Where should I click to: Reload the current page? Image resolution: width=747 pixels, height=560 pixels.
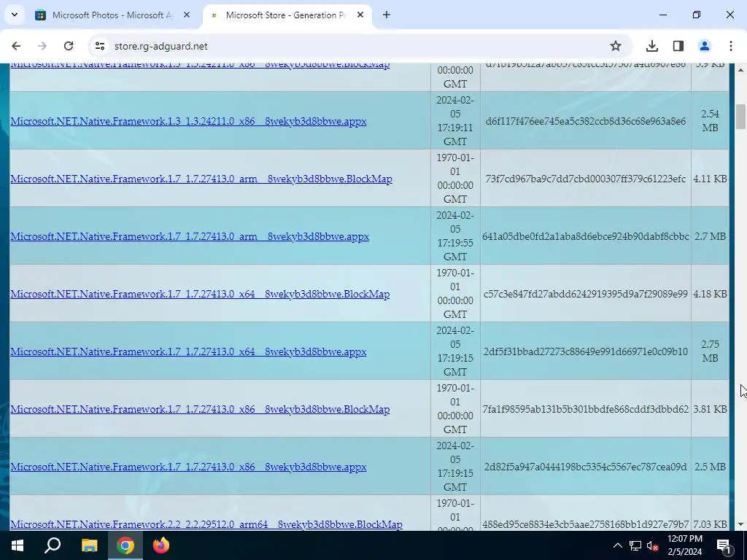[69, 46]
